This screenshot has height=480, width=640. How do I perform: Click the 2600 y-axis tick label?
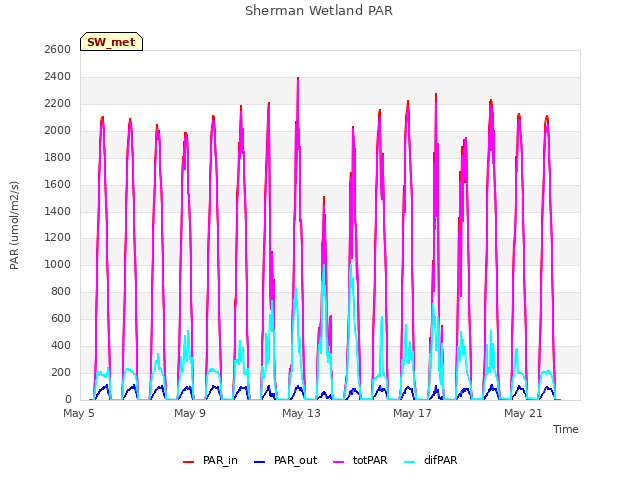(x=58, y=49)
